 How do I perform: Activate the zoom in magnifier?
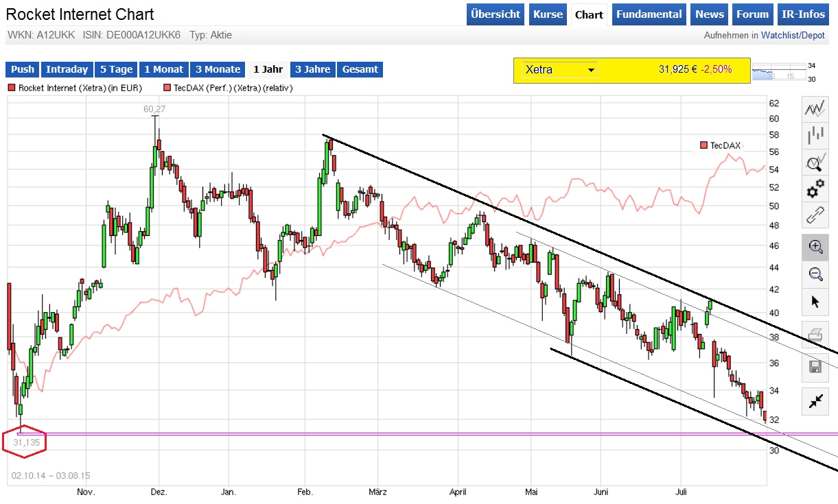click(x=815, y=247)
